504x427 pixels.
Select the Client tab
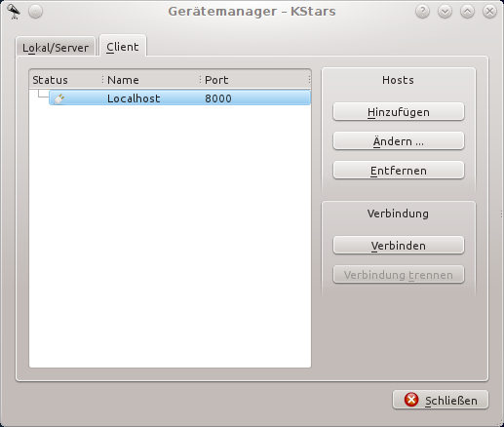coord(123,47)
